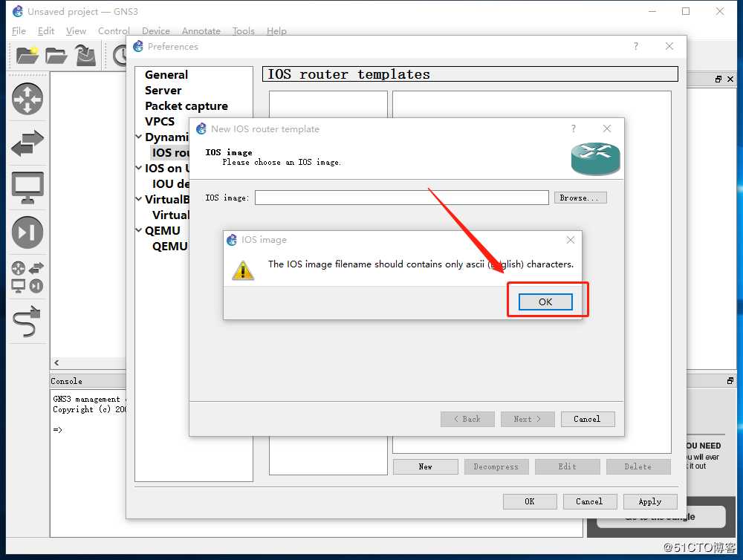The width and height of the screenshot is (743, 560).
Task: Click the Edit button under the template details
Action: tap(567, 466)
